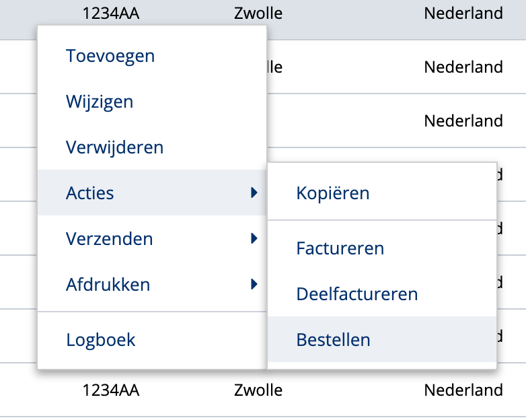
Task: Select the highlighted Bestellen option
Action: click(x=333, y=340)
